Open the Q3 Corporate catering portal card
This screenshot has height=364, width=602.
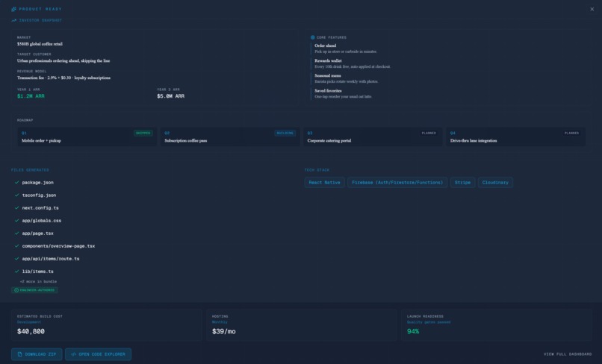pyautogui.click(x=373, y=136)
